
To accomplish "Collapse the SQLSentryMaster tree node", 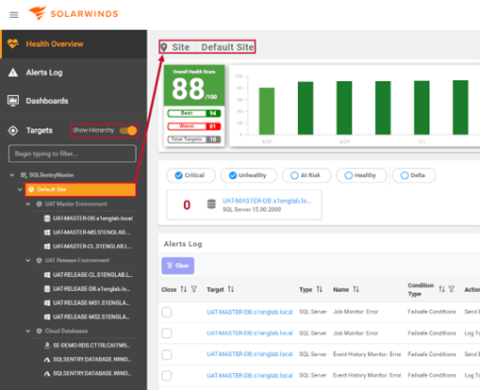I will [x=12, y=175].
